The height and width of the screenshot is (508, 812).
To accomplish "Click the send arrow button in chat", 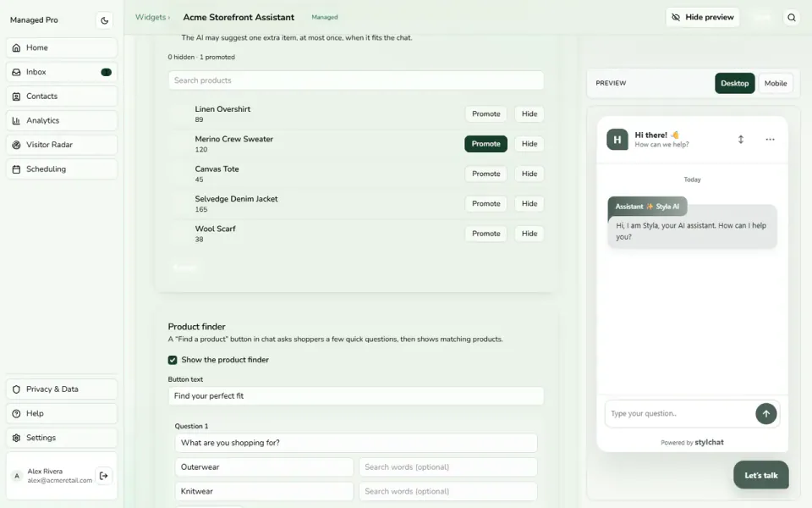I will pyautogui.click(x=766, y=414).
